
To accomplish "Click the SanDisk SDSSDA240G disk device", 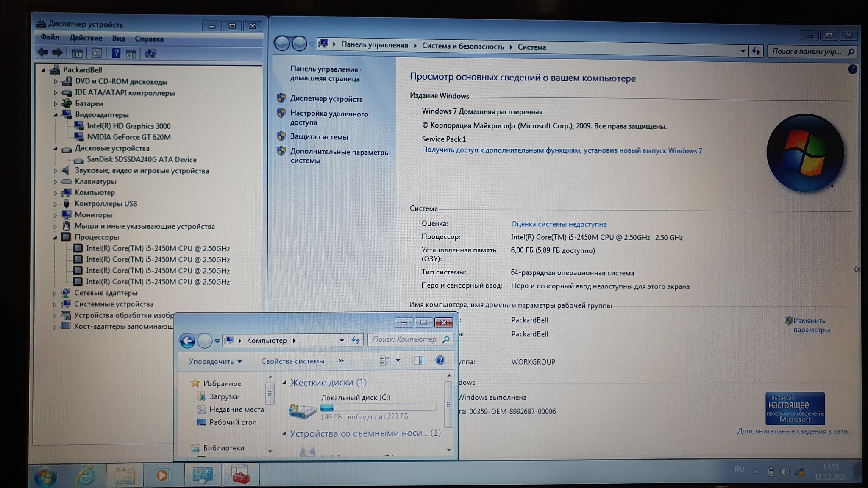I will click(141, 160).
